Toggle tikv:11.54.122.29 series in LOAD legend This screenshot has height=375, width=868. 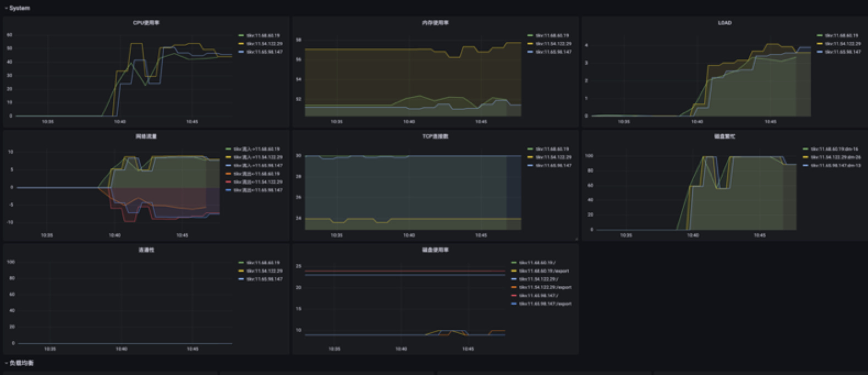843,43
